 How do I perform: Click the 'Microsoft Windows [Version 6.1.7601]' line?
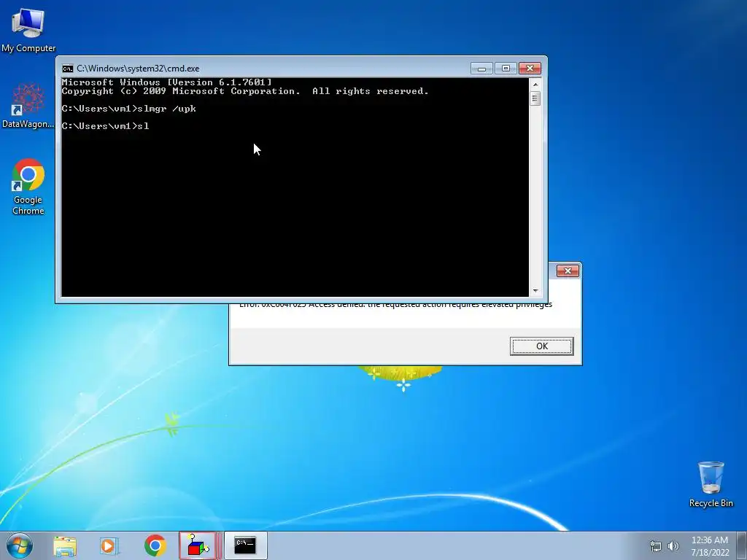click(x=167, y=82)
